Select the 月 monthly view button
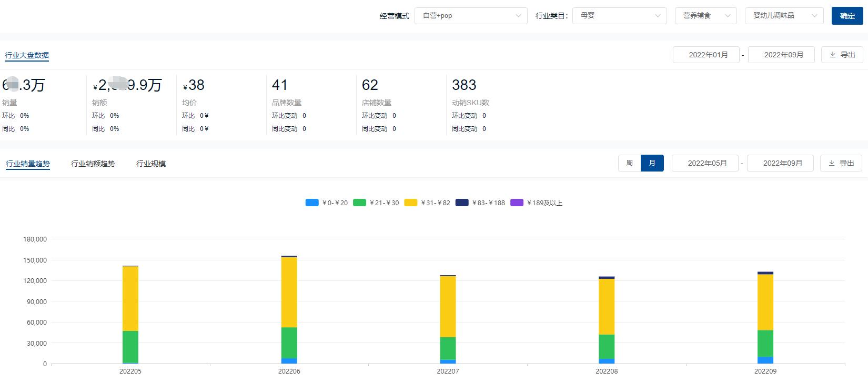 (652, 163)
